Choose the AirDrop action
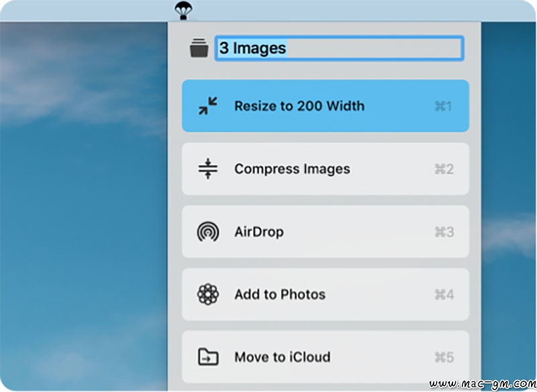This screenshot has height=392, width=537. click(326, 232)
